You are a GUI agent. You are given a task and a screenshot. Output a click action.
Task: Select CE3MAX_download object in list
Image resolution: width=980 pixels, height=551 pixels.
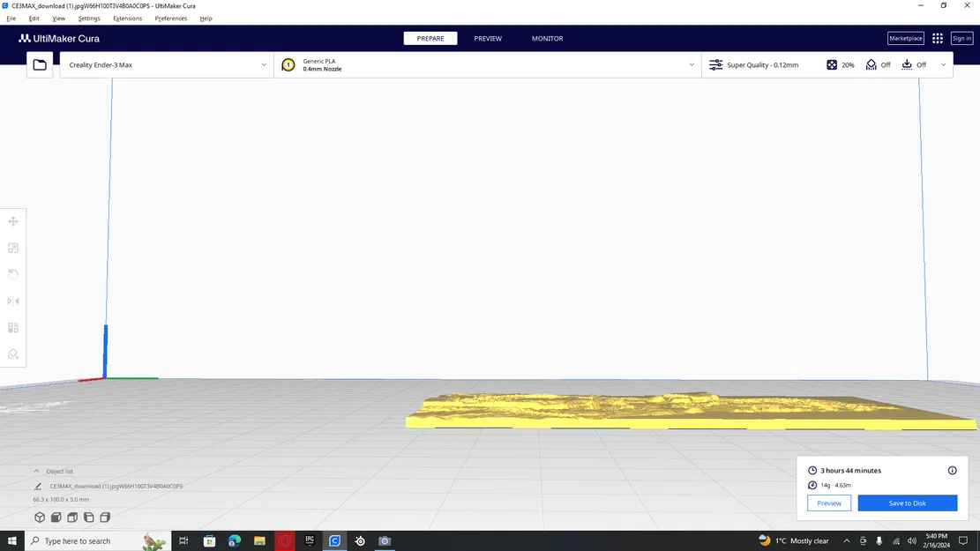(x=116, y=486)
